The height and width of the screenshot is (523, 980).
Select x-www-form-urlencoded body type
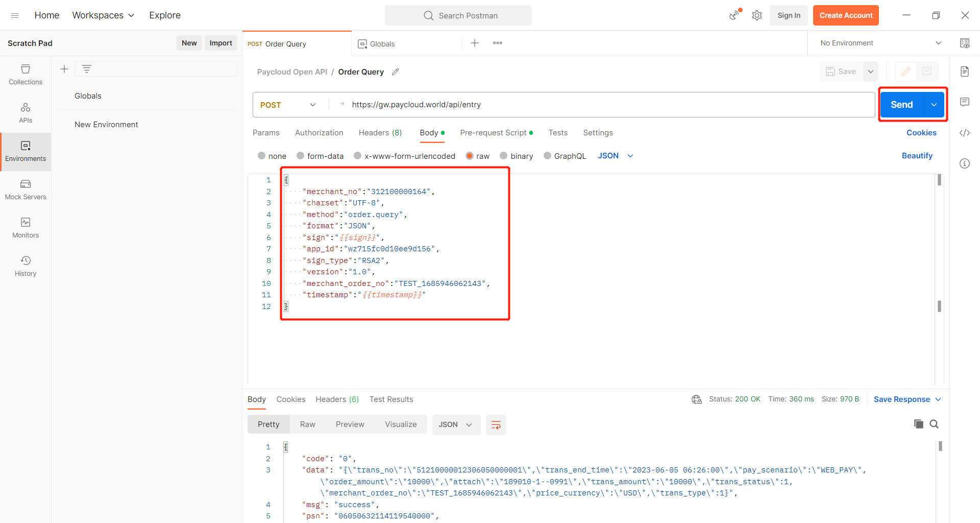(405, 156)
